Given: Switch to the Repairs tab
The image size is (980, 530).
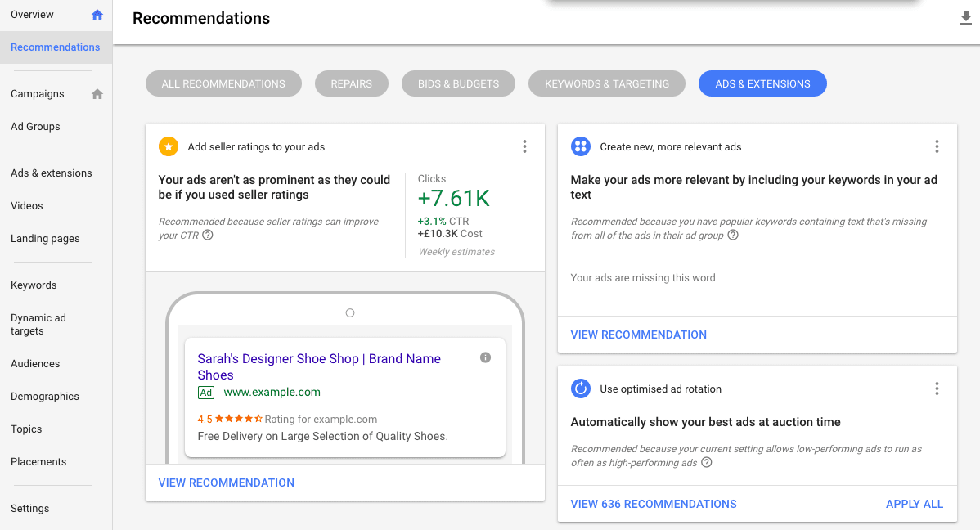Looking at the screenshot, I should pos(351,83).
